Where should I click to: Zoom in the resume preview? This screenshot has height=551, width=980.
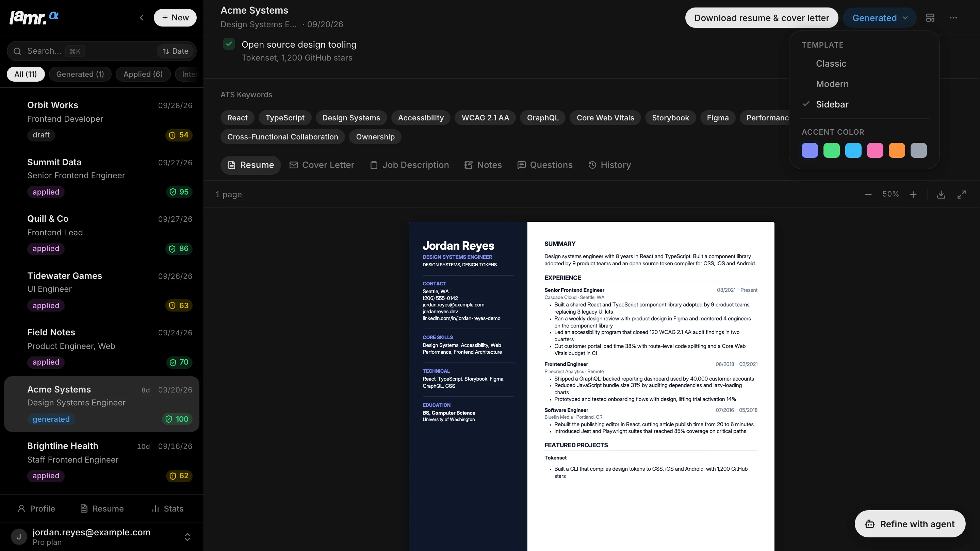[x=913, y=195]
